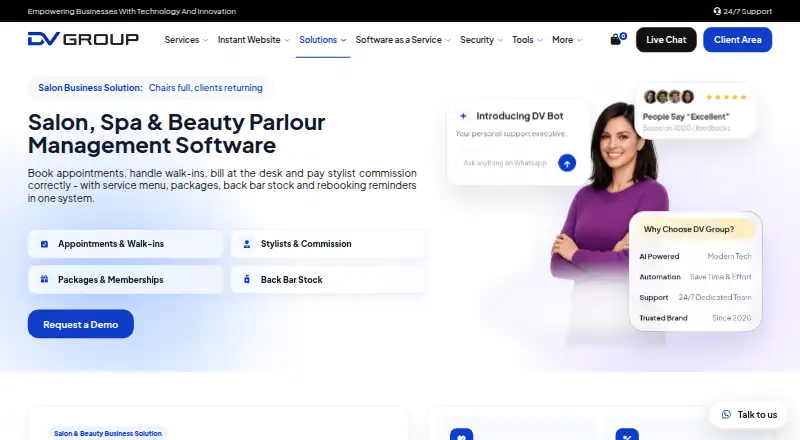Click the blue heart icon card at bottom
The width and height of the screenshot is (800, 440).
tap(461, 434)
